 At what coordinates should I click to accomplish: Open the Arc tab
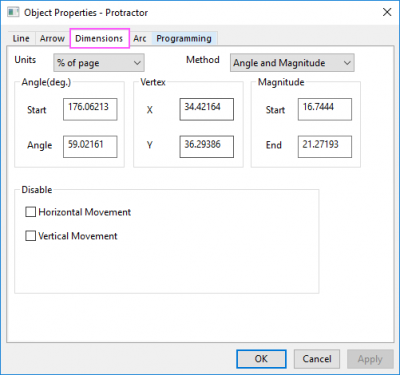coord(140,39)
